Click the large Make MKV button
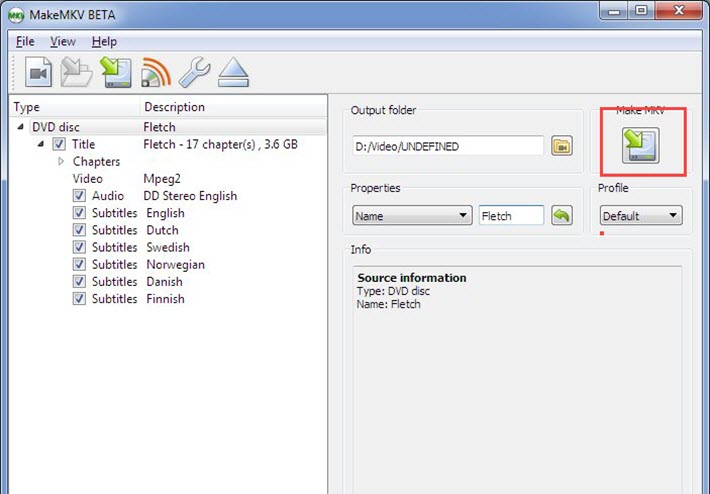The image size is (710, 494). point(641,145)
